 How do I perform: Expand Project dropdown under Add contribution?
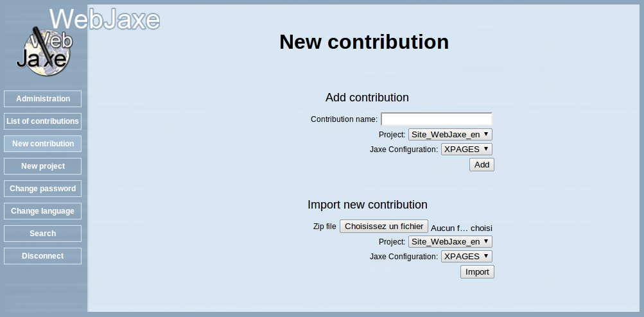[450, 134]
